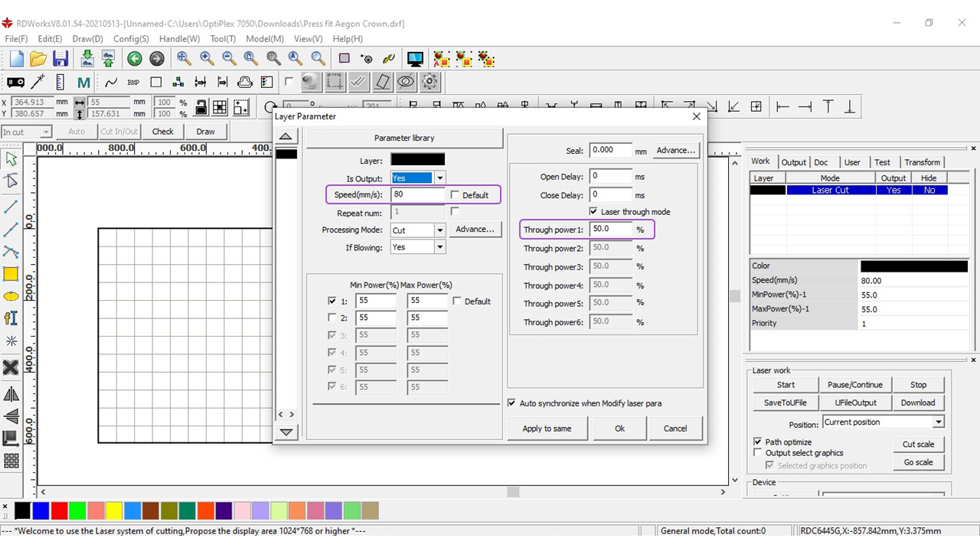Click the Delete X tool
The height and width of the screenshot is (551, 980).
(11, 368)
